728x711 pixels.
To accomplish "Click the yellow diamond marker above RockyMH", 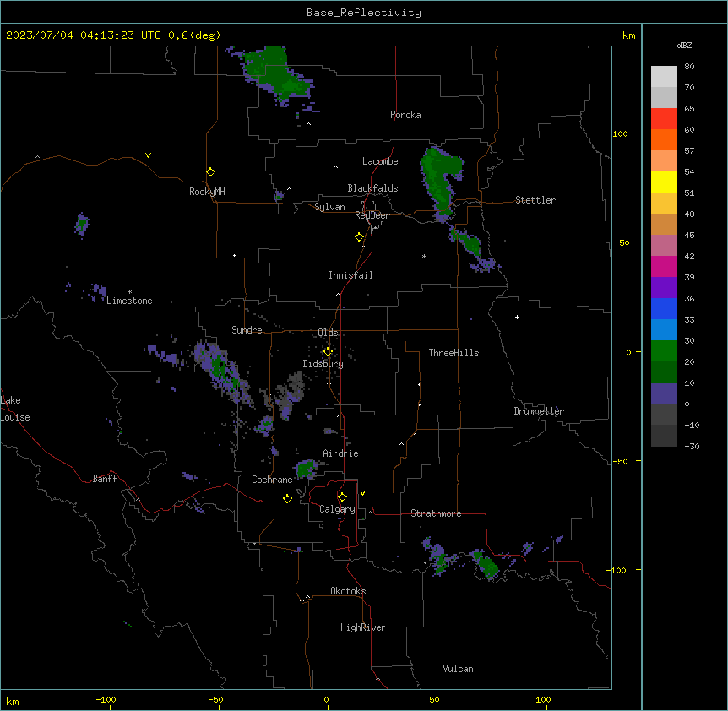I will 210,172.
